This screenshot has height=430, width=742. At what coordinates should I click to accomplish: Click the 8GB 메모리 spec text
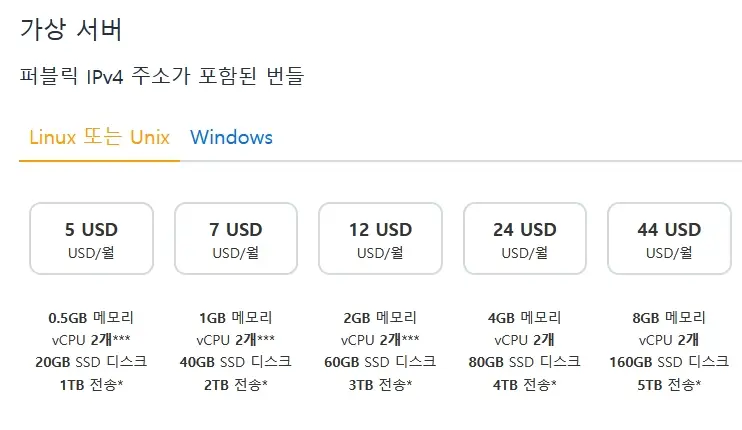tap(669, 317)
